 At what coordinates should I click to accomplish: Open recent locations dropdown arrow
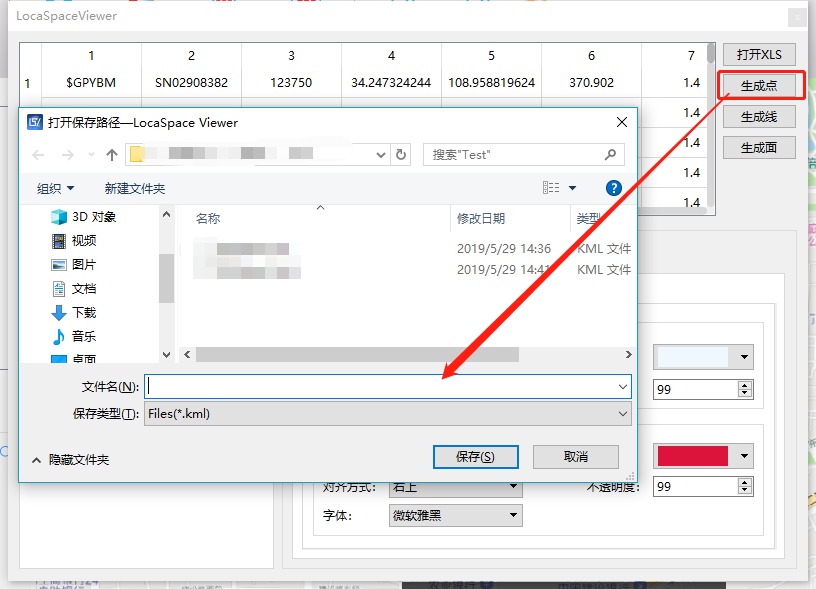click(91, 155)
